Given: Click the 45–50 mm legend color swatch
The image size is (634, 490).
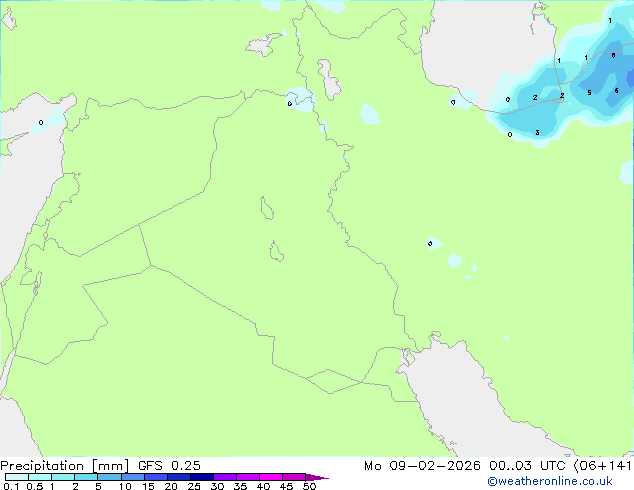Looking at the screenshot, I should click(294, 477).
